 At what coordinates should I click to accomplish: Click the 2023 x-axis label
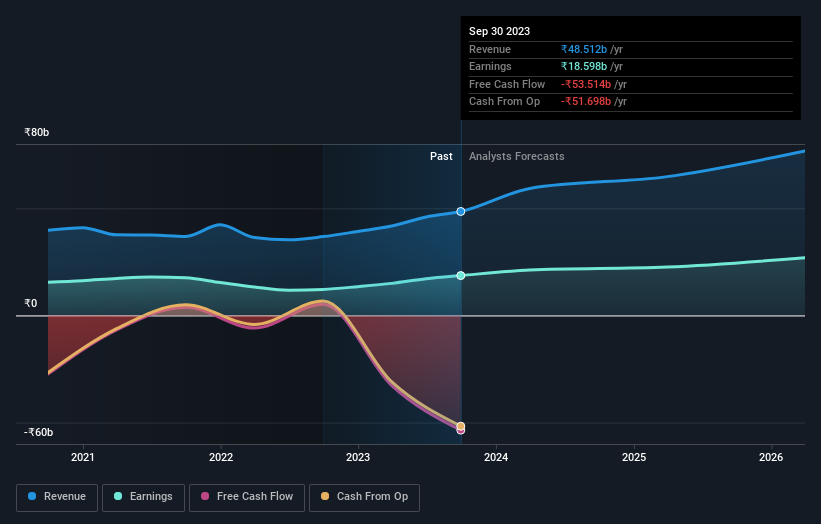(358, 457)
